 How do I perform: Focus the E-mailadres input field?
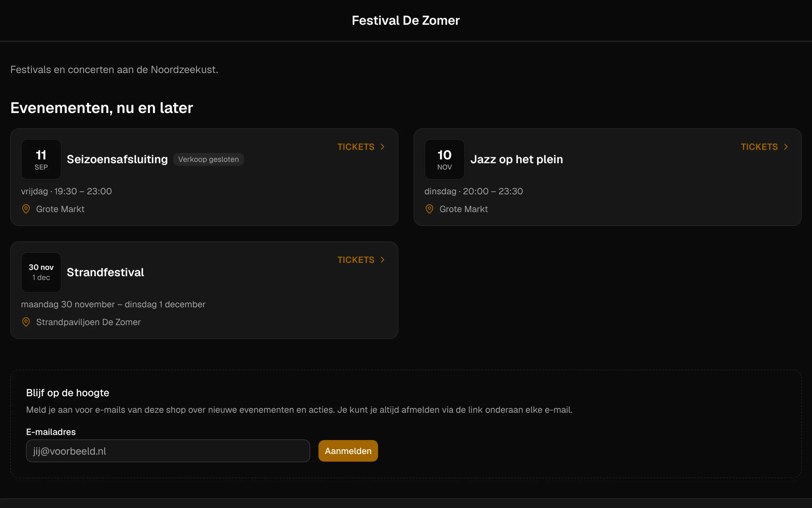point(168,451)
